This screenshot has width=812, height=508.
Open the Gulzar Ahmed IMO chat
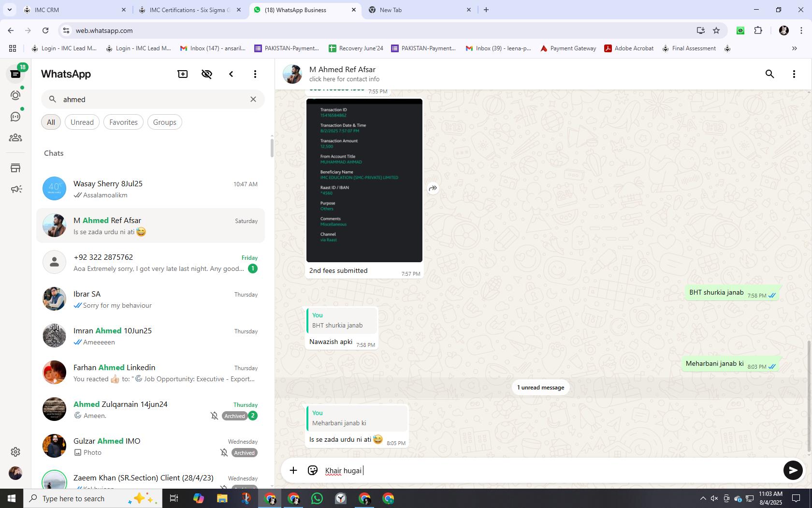coord(150,446)
